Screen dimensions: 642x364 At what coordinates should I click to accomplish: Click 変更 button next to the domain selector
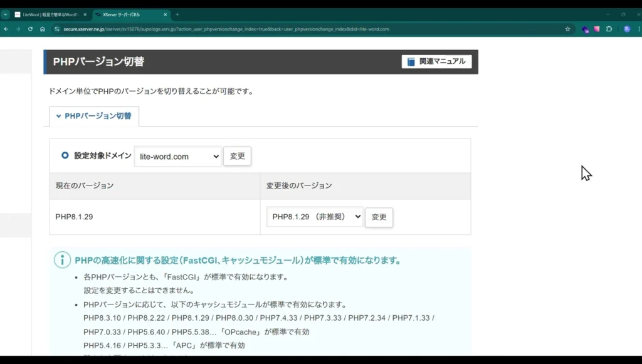pos(237,157)
